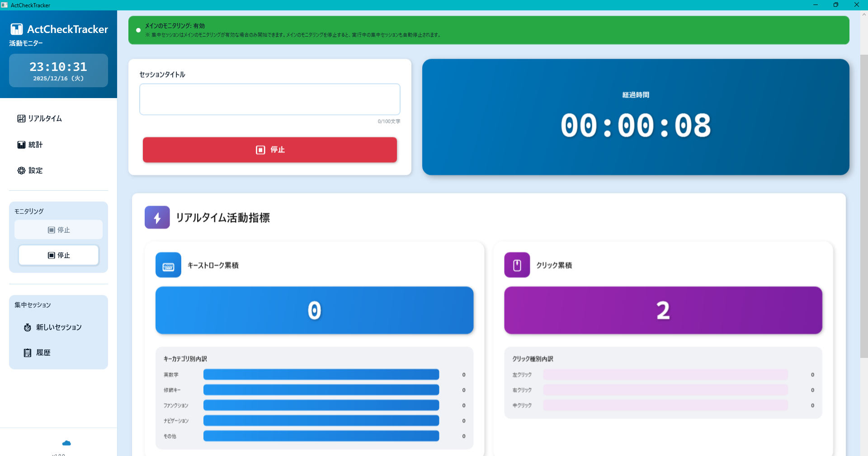Select the リアルタイム grid icon in sidebar
The height and width of the screenshot is (456, 868).
click(21, 118)
